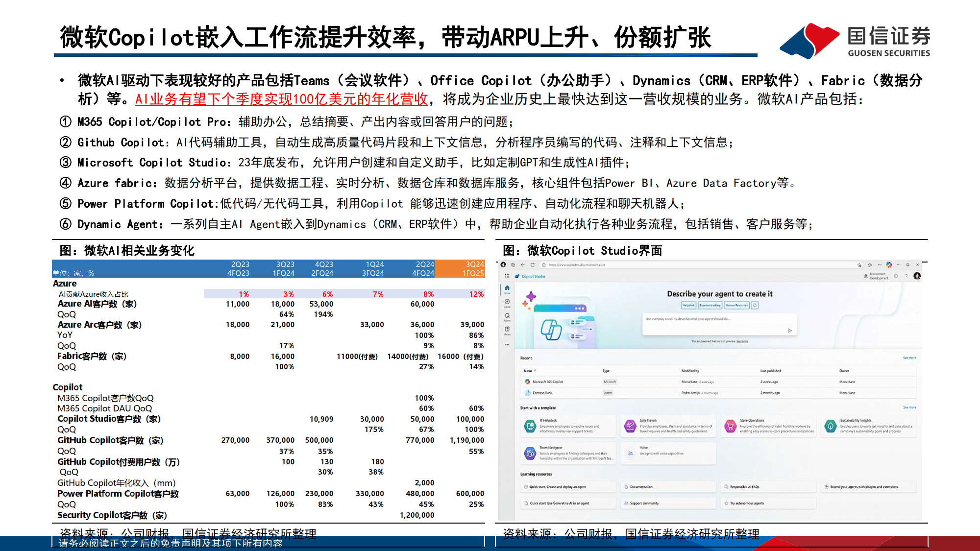
Task: Click the Sustainability Insights leaf icon
Action: [831, 426]
